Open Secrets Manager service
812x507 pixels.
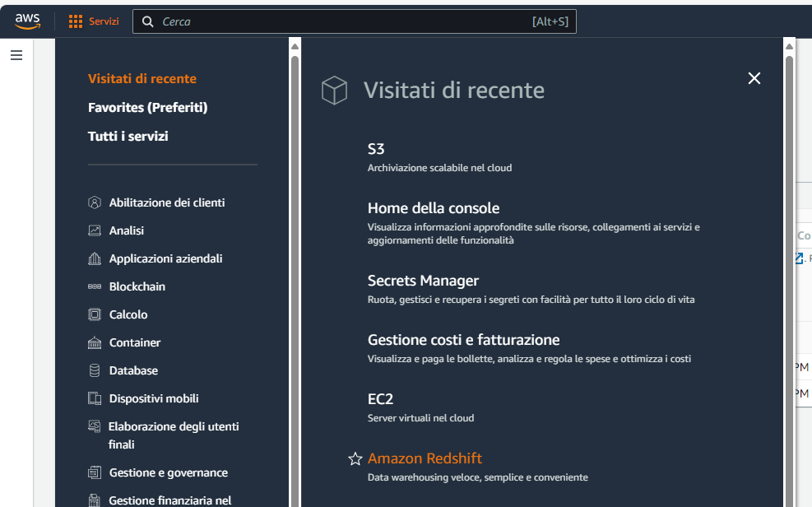(423, 281)
